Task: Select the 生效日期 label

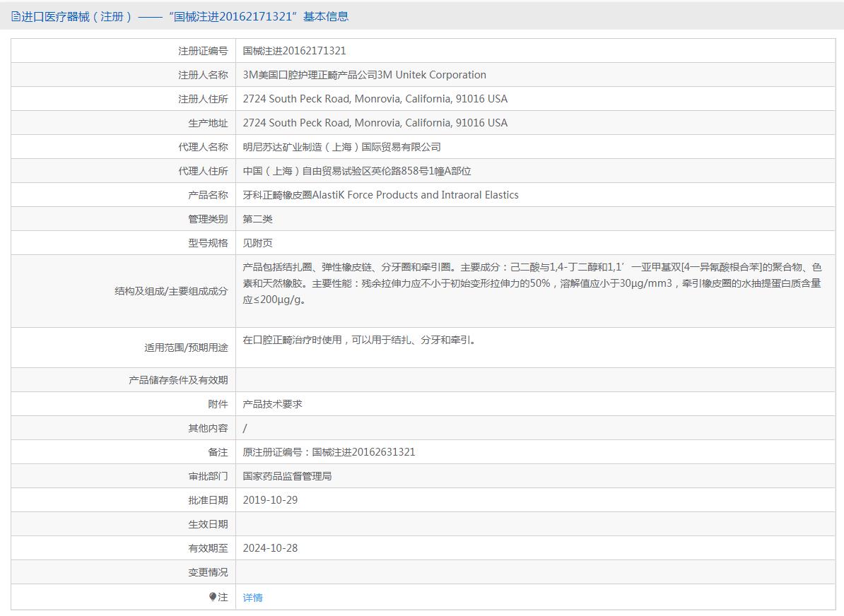Action: [x=208, y=525]
